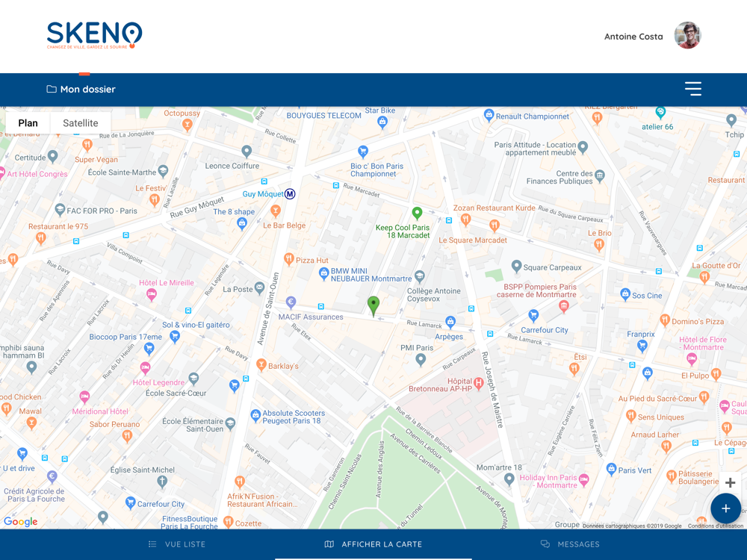The image size is (747, 560).
Task: Click Hôtel Le Mireille marker
Action: point(152,295)
